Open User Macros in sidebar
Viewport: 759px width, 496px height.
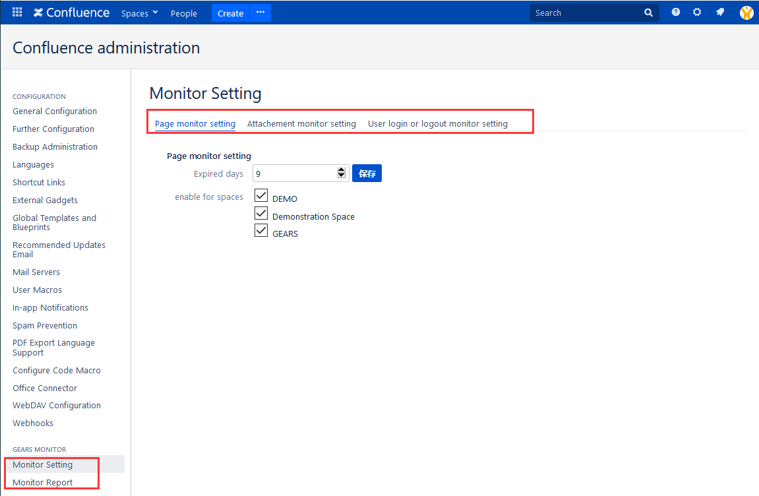(37, 290)
